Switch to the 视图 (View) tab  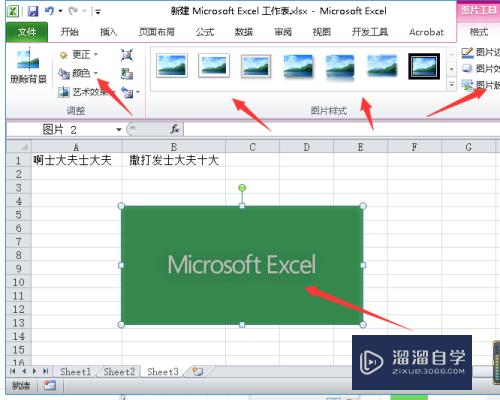click(x=321, y=32)
